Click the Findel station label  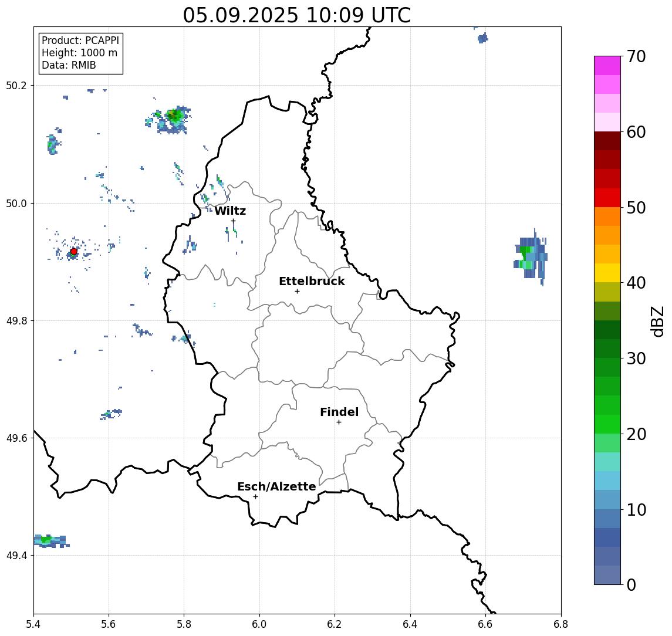tap(339, 412)
